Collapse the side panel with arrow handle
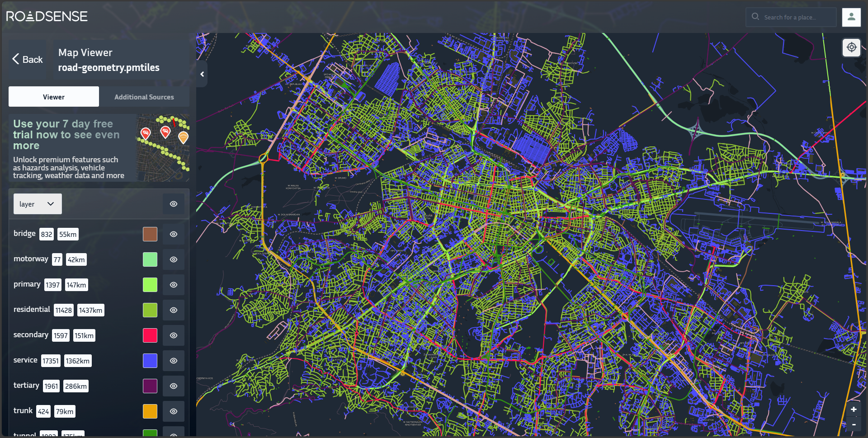The image size is (868, 438). click(x=202, y=74)
